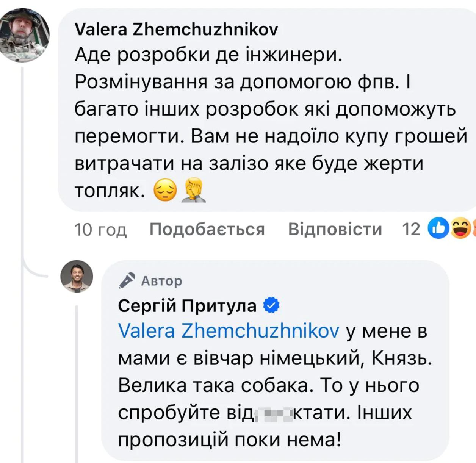This screenshot has width=476, height=463.
Task: Click the laughing face reaction icon
Action: [460, 228]
